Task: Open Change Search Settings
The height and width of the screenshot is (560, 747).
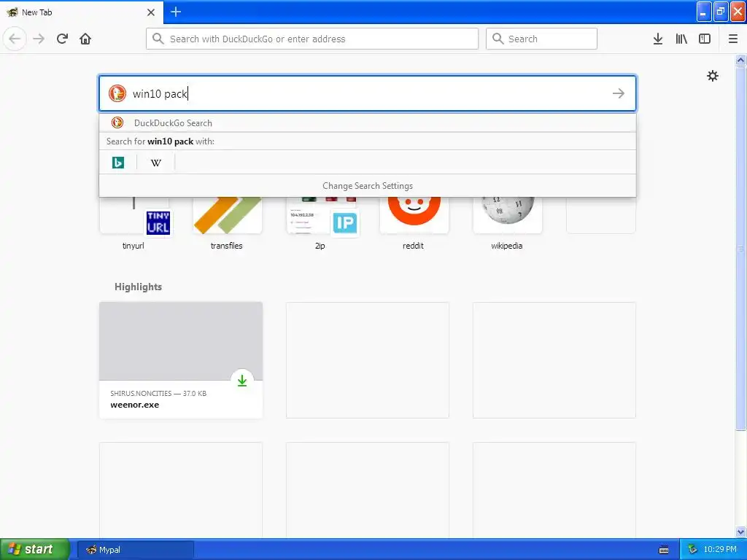Action: coord(368,186)
